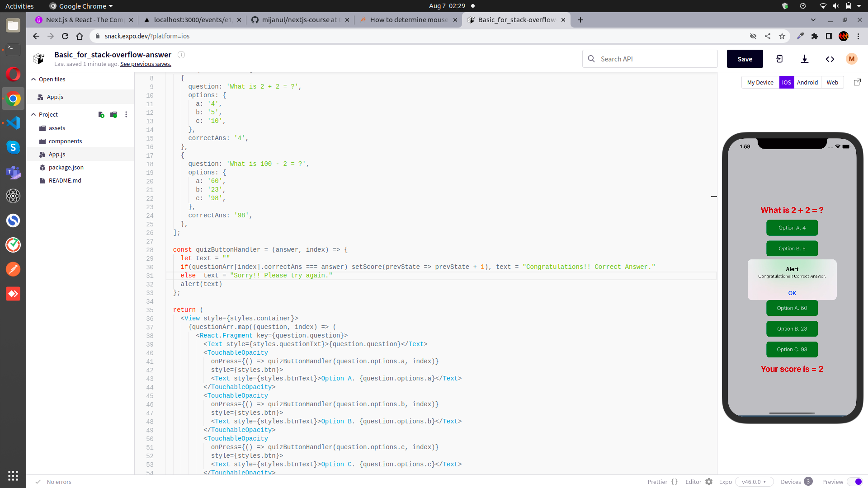Screen dimensions: 868x488
Task: Open Project more options menu
Action: (x=126, y=115)
